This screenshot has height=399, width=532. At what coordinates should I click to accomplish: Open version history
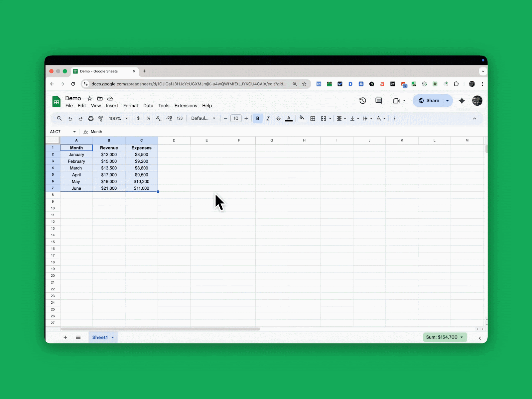pyautogui.click(x=362, y=101)
